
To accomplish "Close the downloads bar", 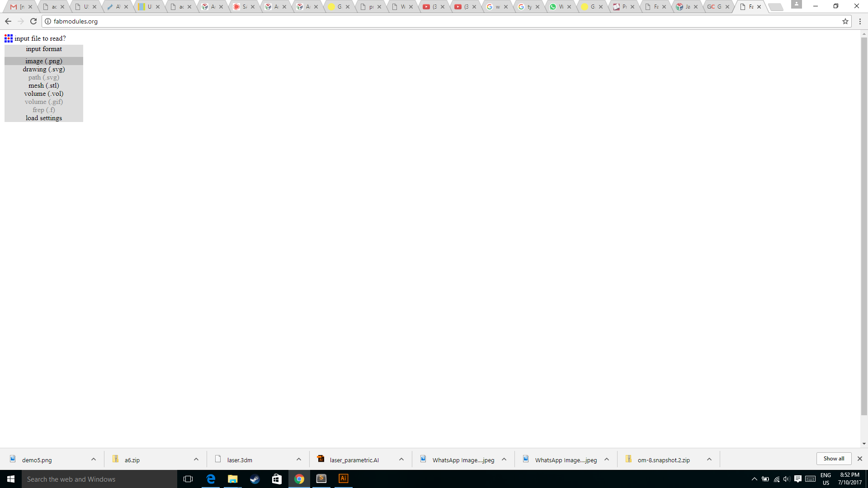I will 860,459.
